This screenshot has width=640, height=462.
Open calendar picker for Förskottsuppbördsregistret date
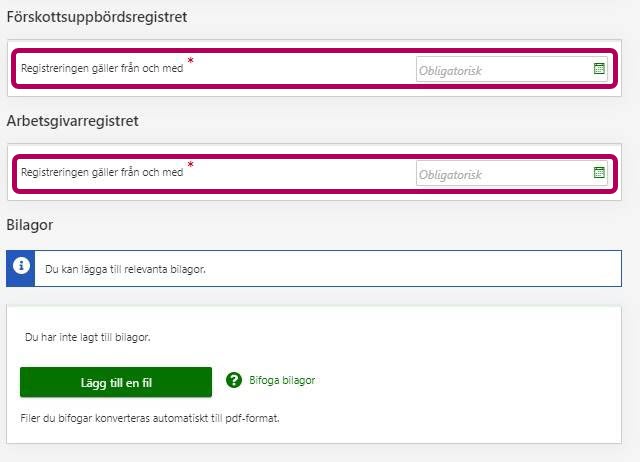(x=599, y=69)
